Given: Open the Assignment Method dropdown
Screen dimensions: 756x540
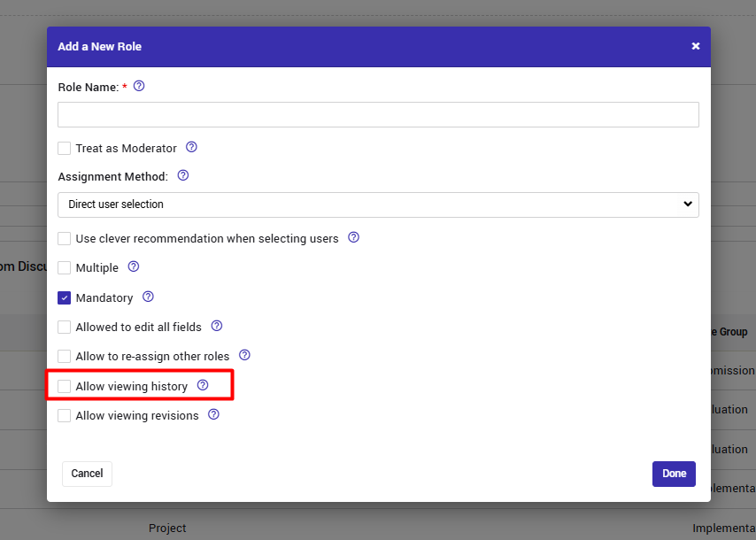Looking at the screenshot, I should (x=378, y=204).
